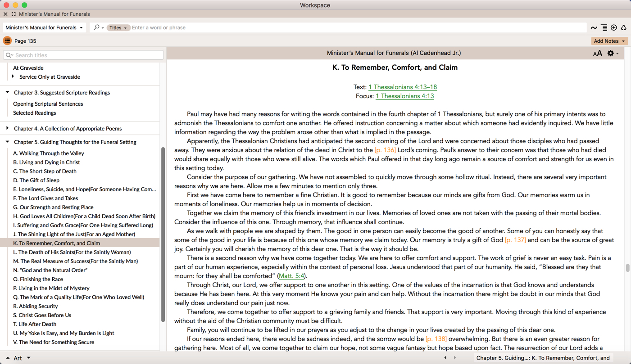Select C. The Short Step of Death
Screen dimensions: 631x364
45,171
